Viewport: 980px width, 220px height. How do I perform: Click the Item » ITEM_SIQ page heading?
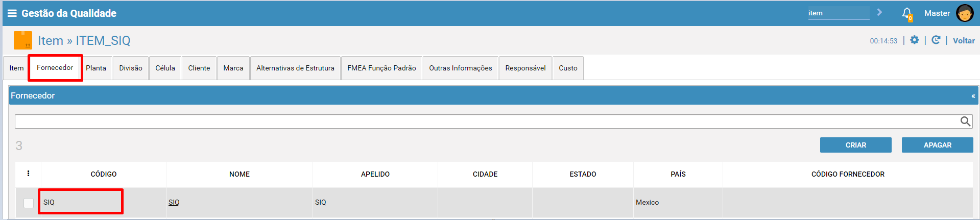pos(84,40)
